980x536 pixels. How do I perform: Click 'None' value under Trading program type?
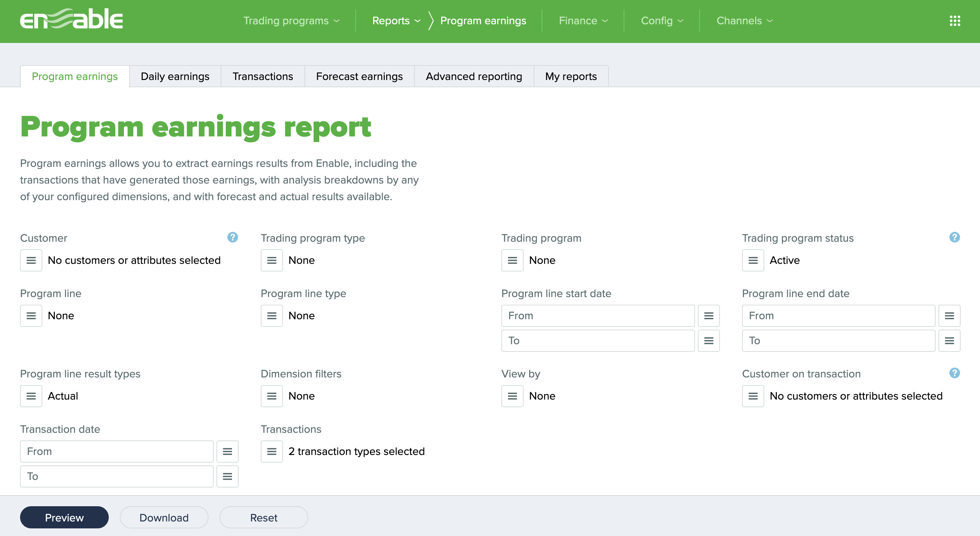(x=302, y=260)
